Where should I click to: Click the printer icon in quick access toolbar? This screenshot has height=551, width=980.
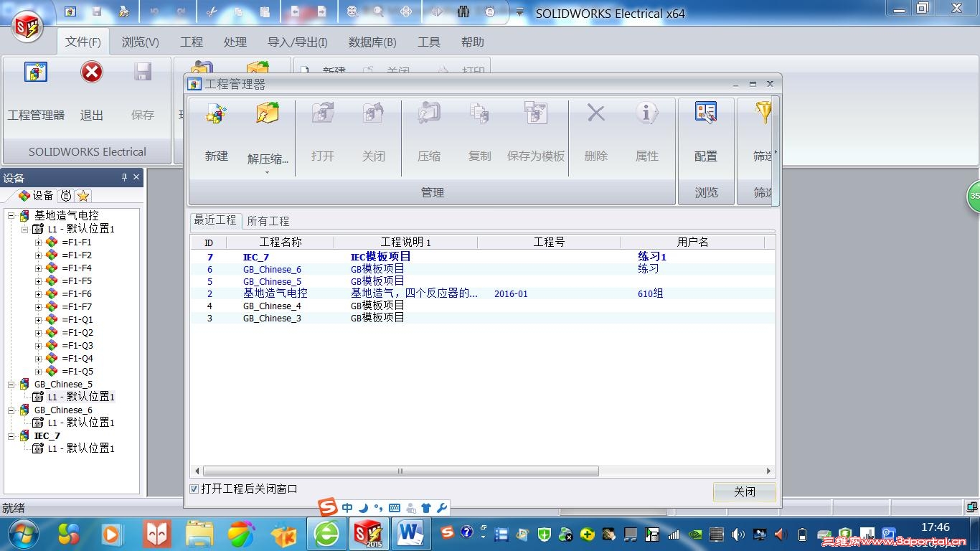click(x=123, y=11)
